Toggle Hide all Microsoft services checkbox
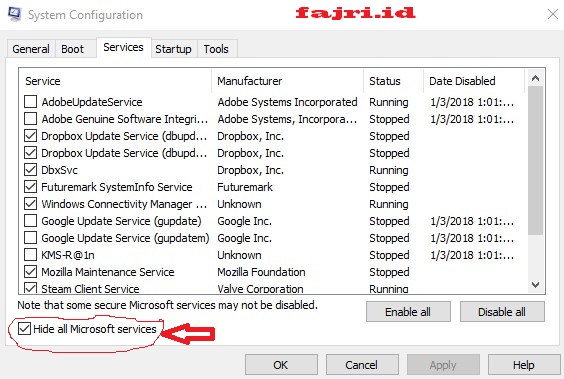564x379 pixels. click(24, 329)
